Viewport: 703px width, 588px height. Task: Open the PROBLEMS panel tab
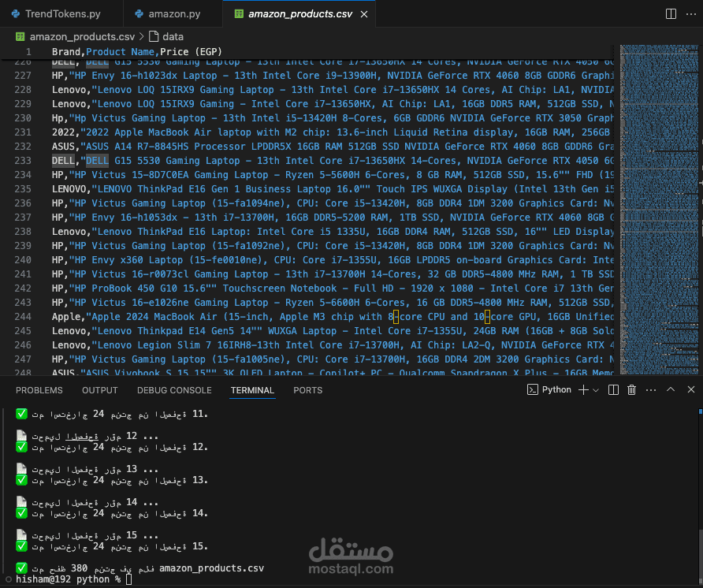click(x=39, y=390)
